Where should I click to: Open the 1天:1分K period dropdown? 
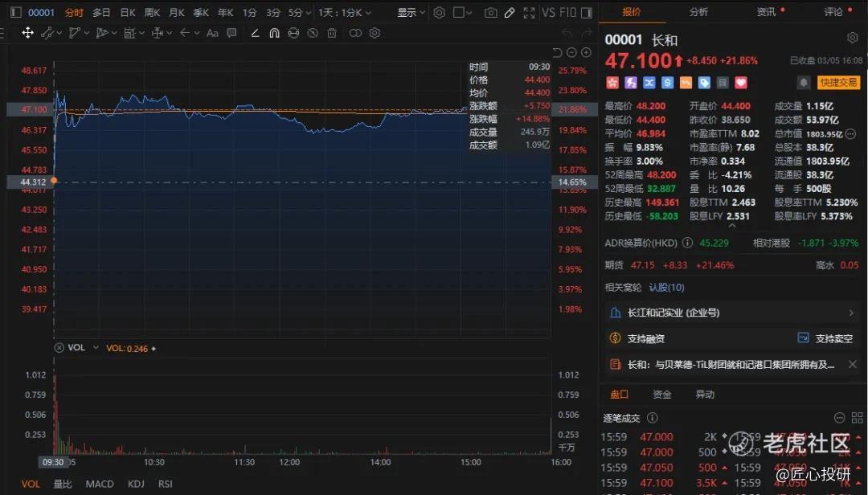tap(344, 12)
